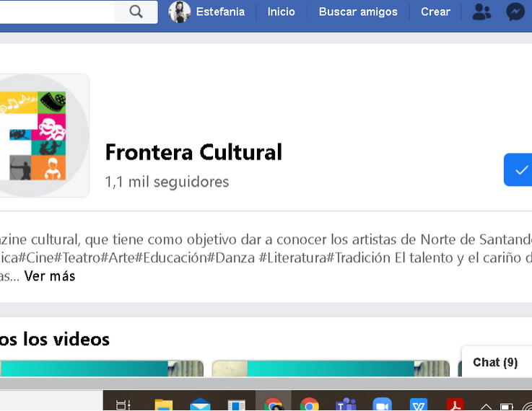The height and width of the screenshot is (411, 532).
Task: Open WPS Office taskbar icon
Action: (419, 405)
